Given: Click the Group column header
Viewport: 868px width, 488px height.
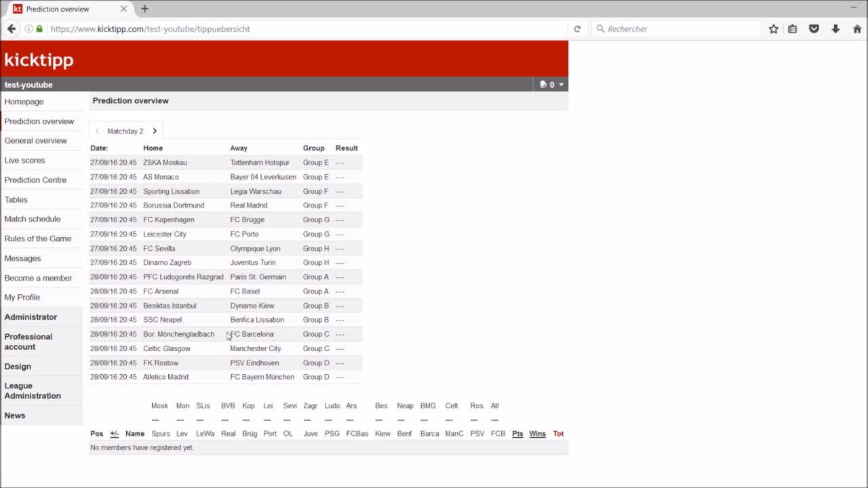Looking at the screenshot, I should [x=314, y=148].
